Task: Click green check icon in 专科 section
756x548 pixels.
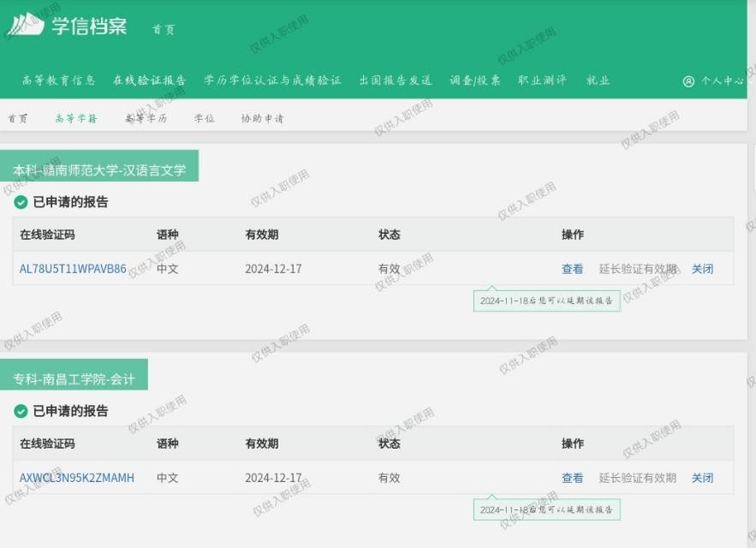Action: [21, 411]
